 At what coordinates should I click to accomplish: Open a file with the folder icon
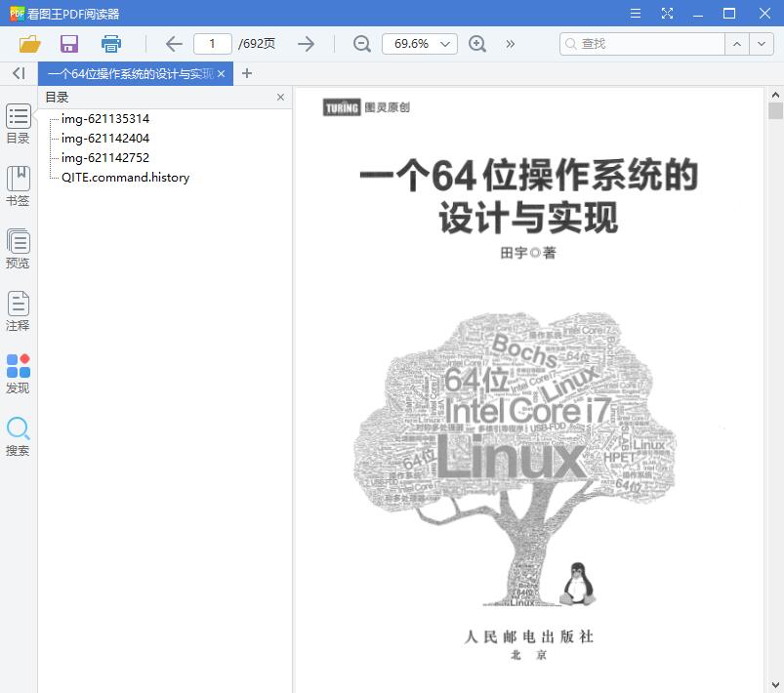pos(29,44)
